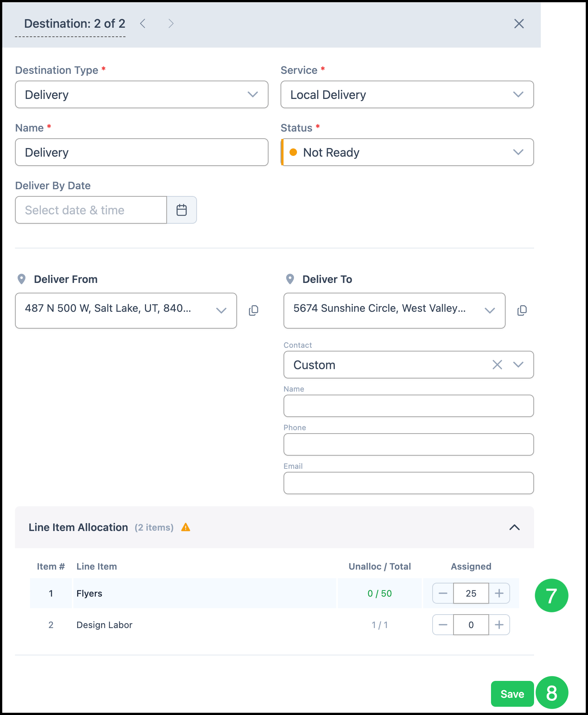Click the Line Item Allocation warning icon

[186, 527]
